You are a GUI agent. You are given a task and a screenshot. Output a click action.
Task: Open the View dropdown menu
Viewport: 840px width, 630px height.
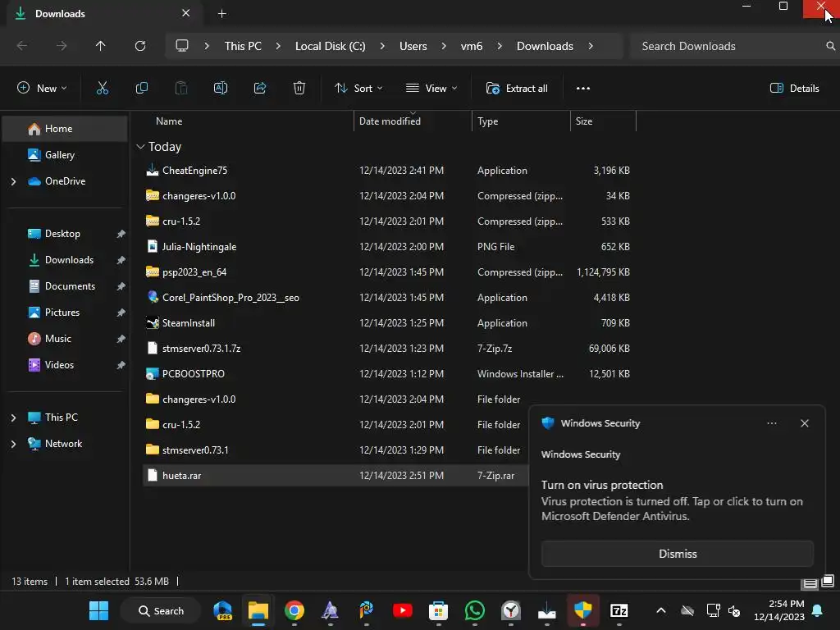[x=431, y=89]
